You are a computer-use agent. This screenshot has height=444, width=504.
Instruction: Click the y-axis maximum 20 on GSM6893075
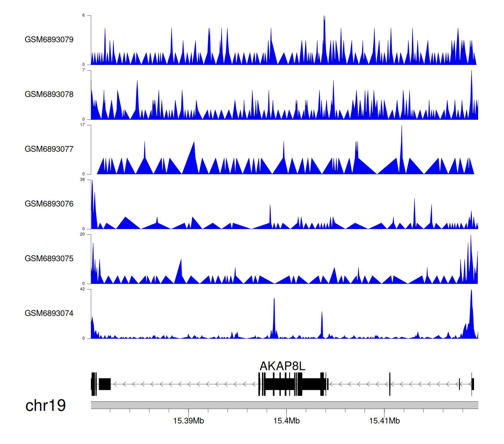click(x=82, y=234)
